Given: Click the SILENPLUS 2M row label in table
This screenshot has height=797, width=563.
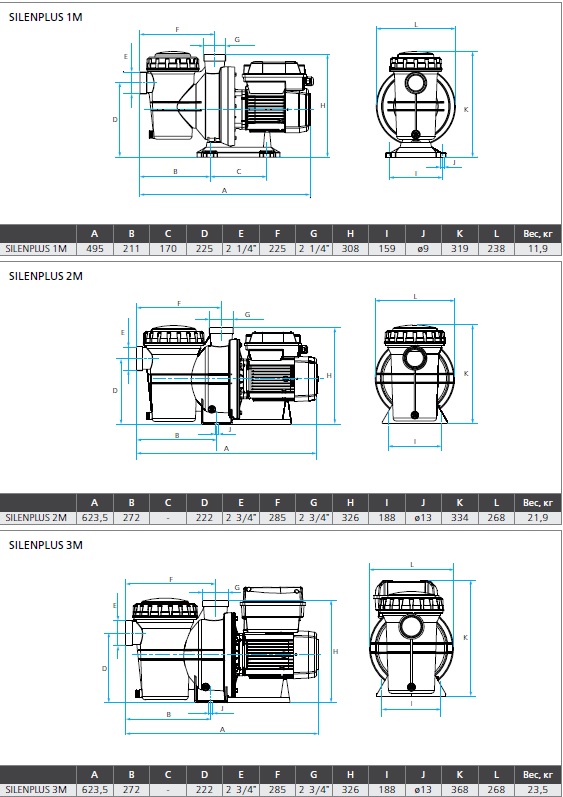Looking at the screenshot, I should (36, 517).
